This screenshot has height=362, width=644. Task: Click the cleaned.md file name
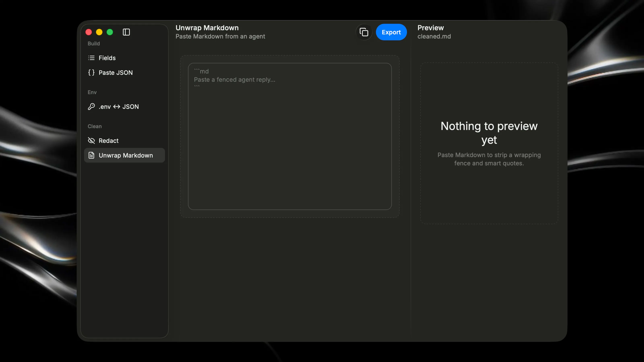click(x=434, y=36)
